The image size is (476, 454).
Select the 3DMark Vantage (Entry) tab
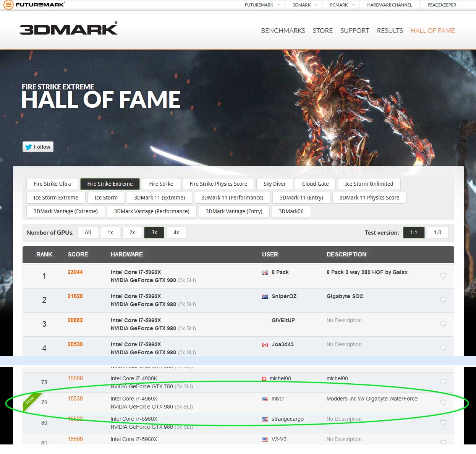pyautogui.click(x=234, y=211)
